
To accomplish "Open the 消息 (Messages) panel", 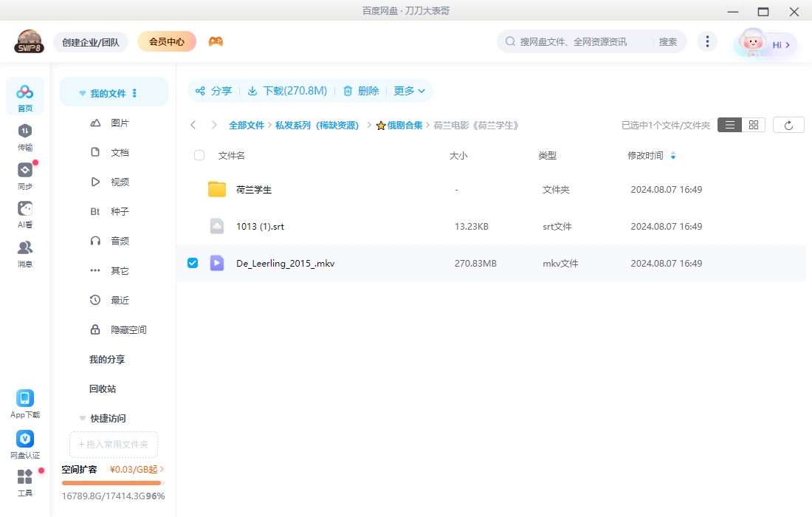I will [x=24, y=251].
